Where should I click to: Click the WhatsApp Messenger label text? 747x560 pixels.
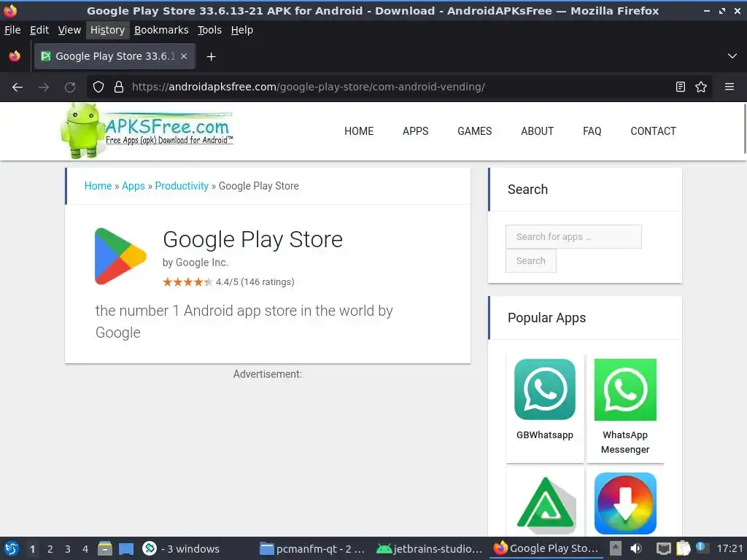(x=625, y=442)
